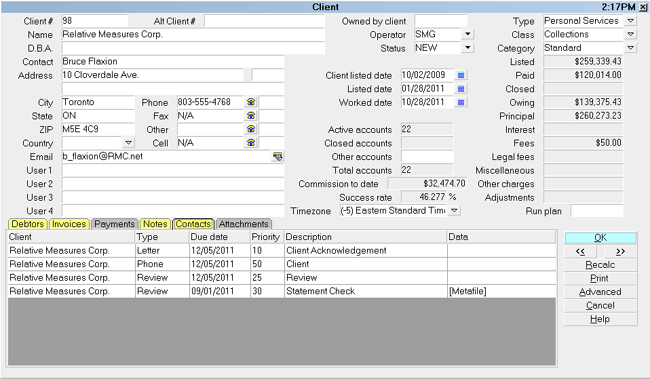Open calendar picker for Client listed date
The image size is (650, 379).
pos(461,75)
